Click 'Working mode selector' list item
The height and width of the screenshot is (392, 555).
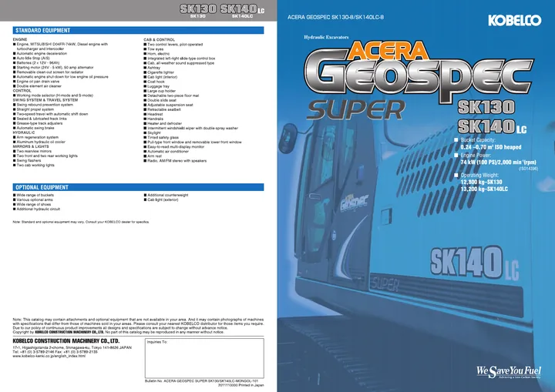pos(55,95)
